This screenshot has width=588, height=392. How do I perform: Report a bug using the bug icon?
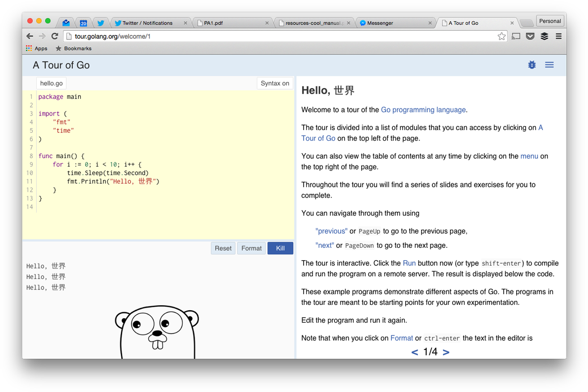(532, 65)
